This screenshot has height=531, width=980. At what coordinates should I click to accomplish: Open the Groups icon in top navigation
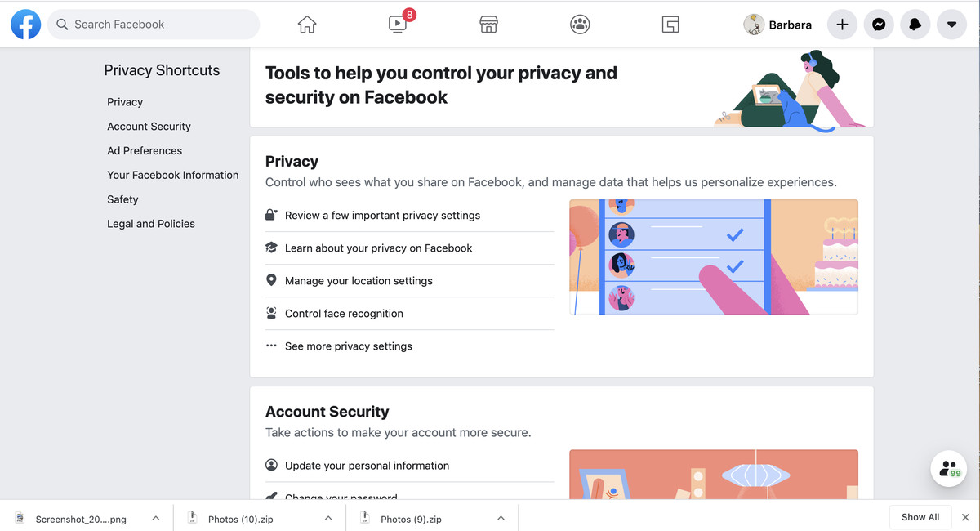(580, 25)
